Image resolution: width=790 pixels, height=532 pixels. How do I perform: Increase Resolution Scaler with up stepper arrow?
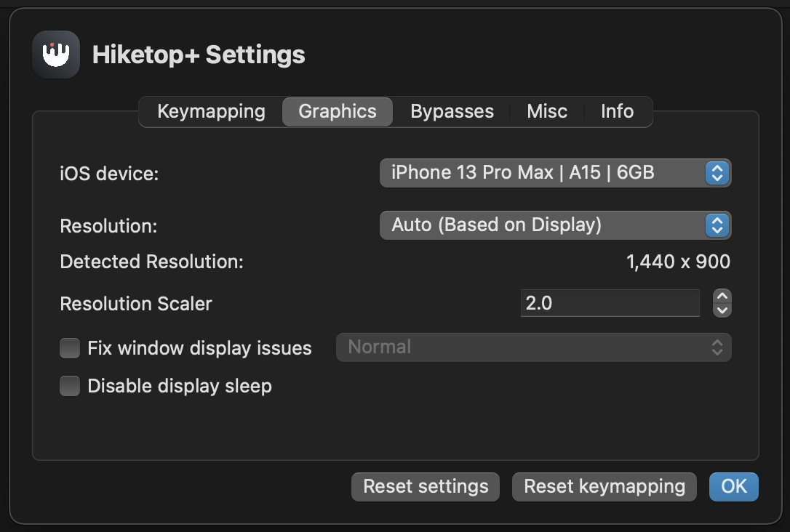(722, 297)
